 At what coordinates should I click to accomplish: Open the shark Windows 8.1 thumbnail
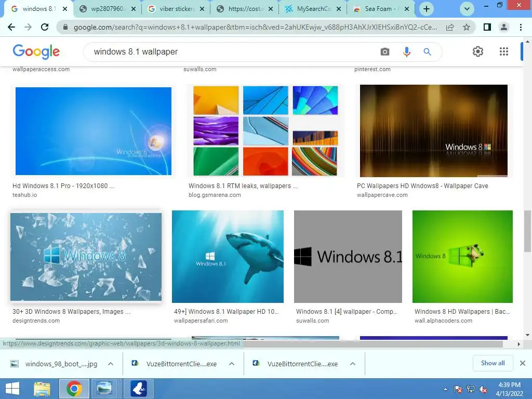[228, 257]
